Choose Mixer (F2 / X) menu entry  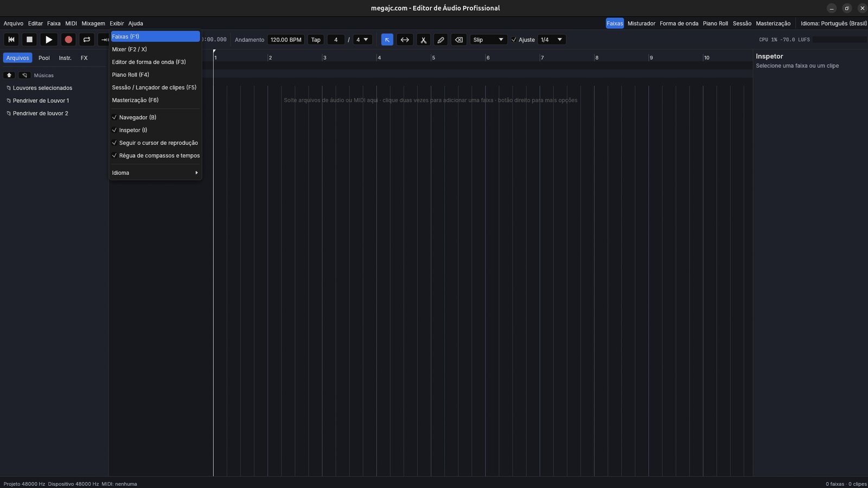[156, 49]
